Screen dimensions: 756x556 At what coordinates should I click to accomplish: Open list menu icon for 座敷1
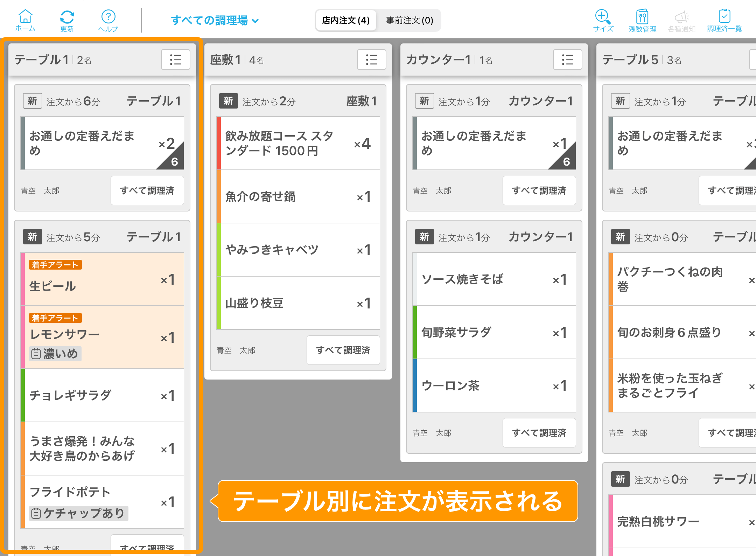coord(372,60)
